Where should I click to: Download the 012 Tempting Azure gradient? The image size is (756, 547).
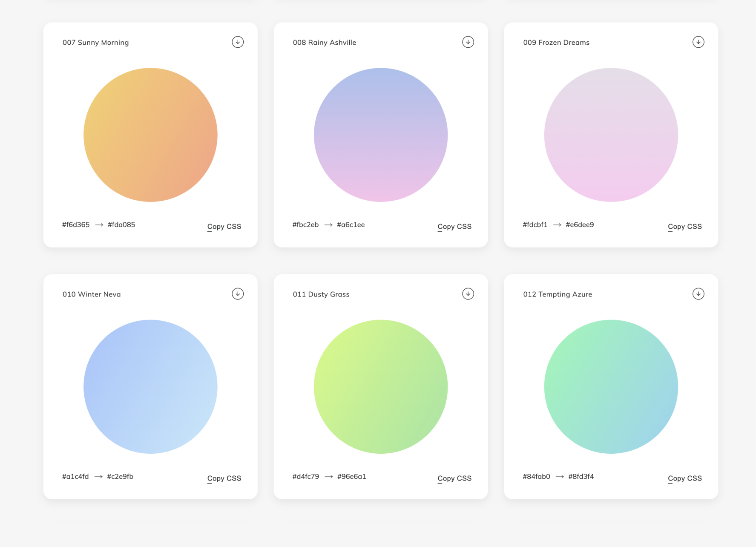(x=699, y=294)
